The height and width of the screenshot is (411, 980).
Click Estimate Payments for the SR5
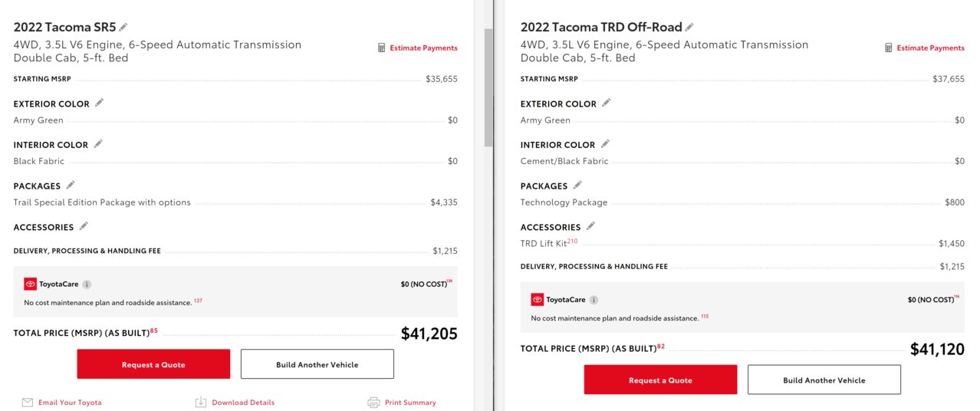point(417,48)
